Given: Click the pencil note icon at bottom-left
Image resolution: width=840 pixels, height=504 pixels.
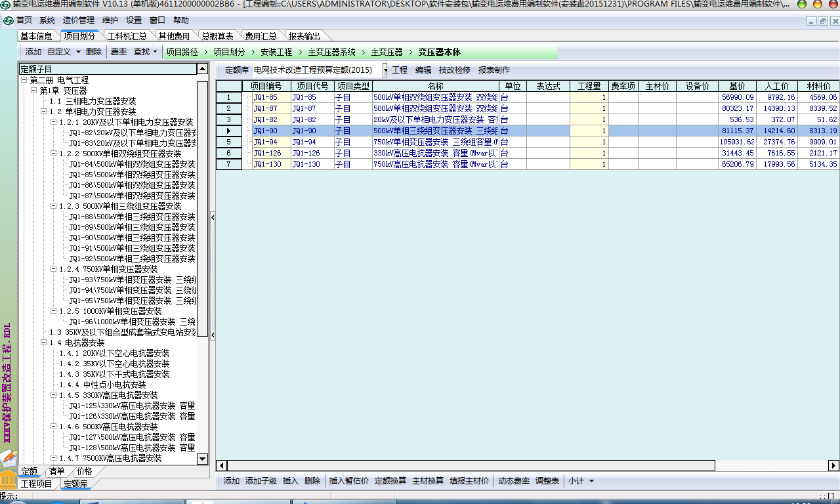Looking at the screenshot, I should [x=8, y=457].
